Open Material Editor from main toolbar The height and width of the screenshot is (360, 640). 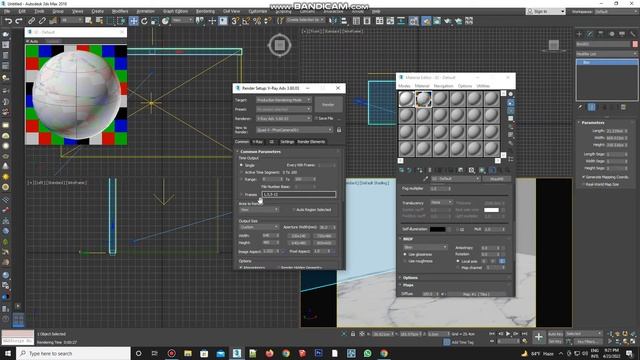pos(414,21)
